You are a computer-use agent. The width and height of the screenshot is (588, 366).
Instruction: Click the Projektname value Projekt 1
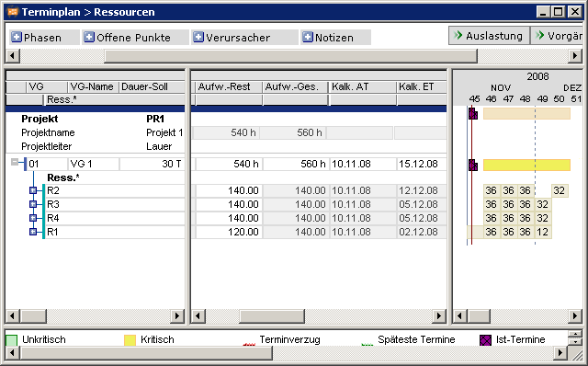(164, 133)
